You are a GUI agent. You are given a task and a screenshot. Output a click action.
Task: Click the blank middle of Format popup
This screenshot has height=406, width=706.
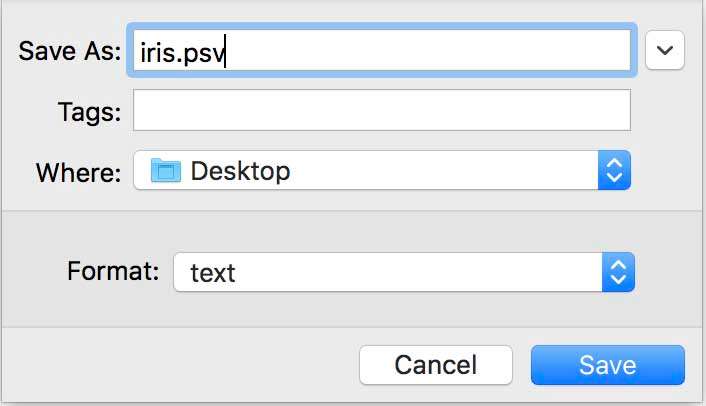[x=419, y=272]
